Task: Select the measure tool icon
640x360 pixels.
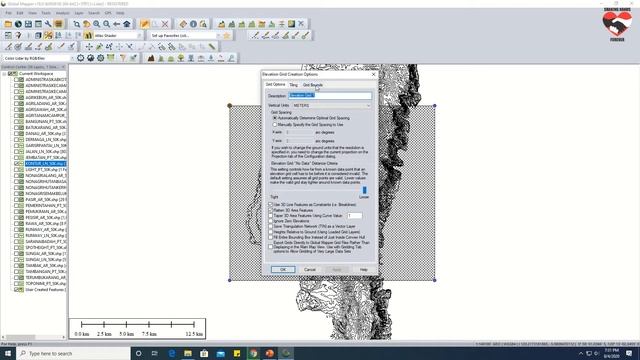Action: click(183, 24)
